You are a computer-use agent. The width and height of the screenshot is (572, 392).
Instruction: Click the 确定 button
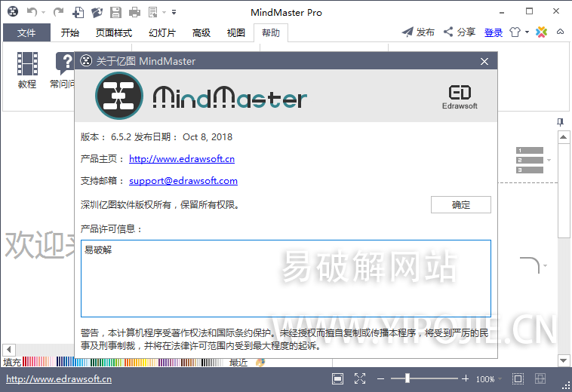click(x=461, y=205)
